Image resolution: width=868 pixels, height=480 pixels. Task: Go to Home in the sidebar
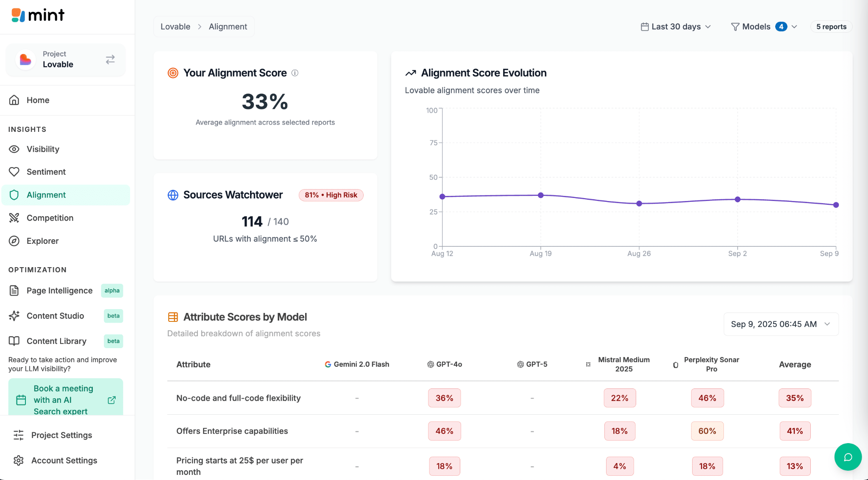coord(38,100)
